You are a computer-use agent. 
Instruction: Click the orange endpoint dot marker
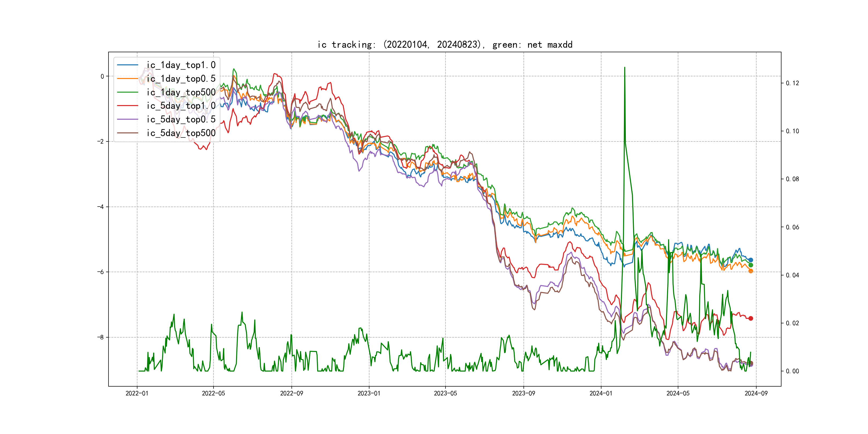(x=751, y=271)
